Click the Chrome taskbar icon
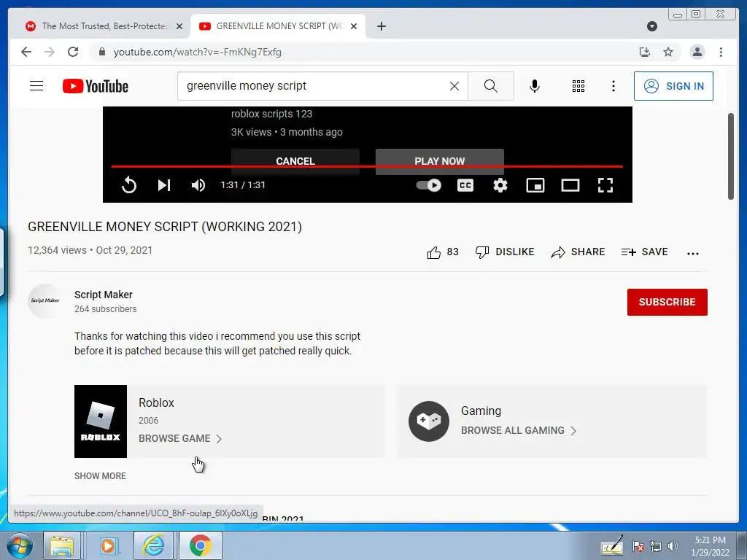The height and width of the screenshot is (560, 747). 200,545
